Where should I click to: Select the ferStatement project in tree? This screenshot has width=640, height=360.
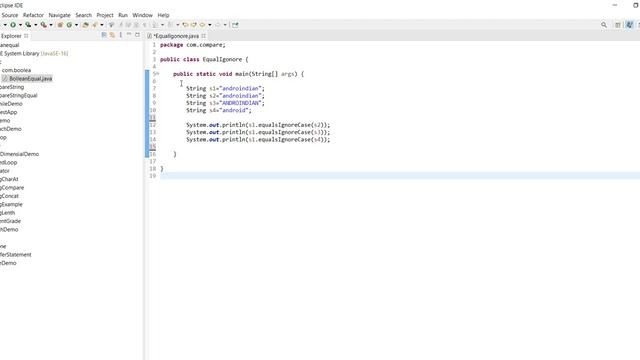tap(16, 254)
